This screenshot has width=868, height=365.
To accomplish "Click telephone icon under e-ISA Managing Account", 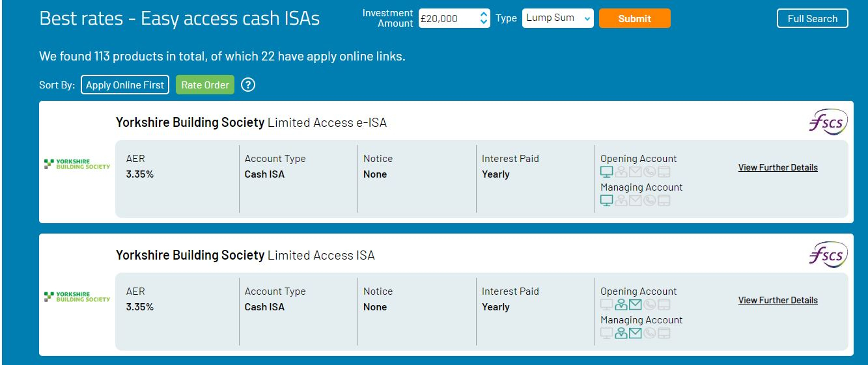I will [x=649, y=200].
